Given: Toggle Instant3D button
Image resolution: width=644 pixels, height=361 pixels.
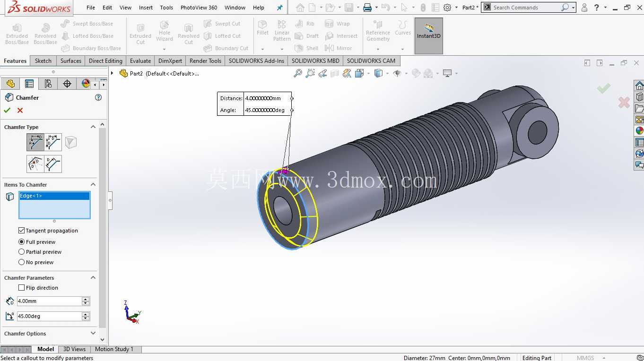Looking at the screenshot, I should (428, 36).
